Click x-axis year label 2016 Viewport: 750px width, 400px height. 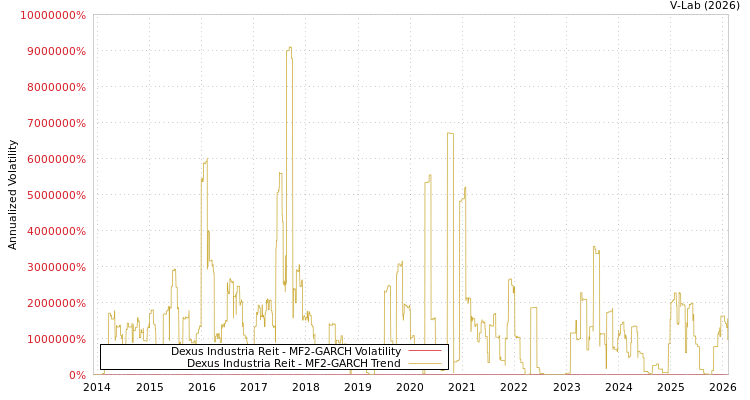tap(202, 387)
